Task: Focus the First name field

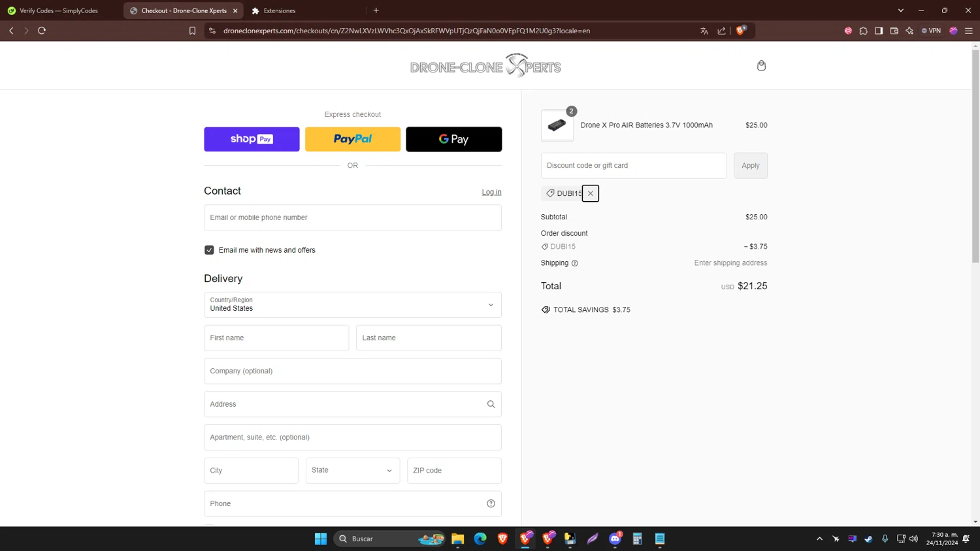Action: (276, 338)
